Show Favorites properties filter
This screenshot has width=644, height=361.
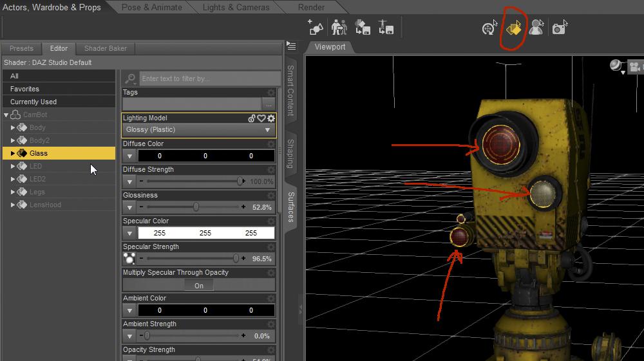[59, 89]
